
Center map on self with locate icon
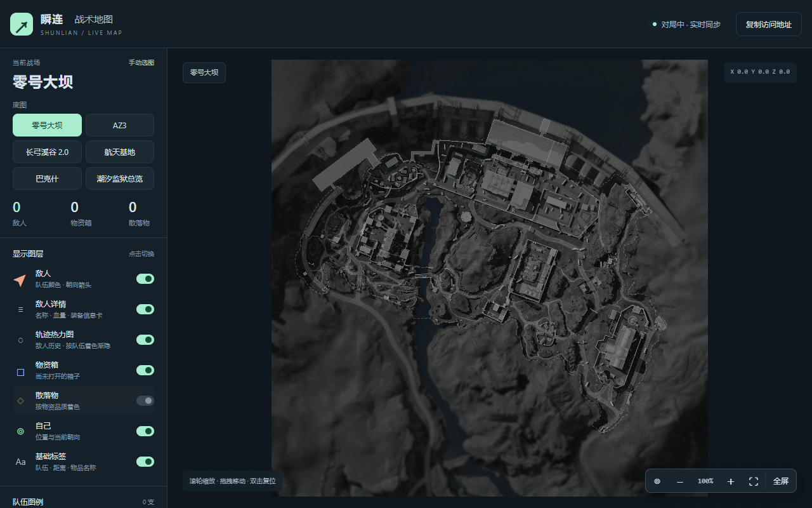pyautogui.click(x=657, y=481)
